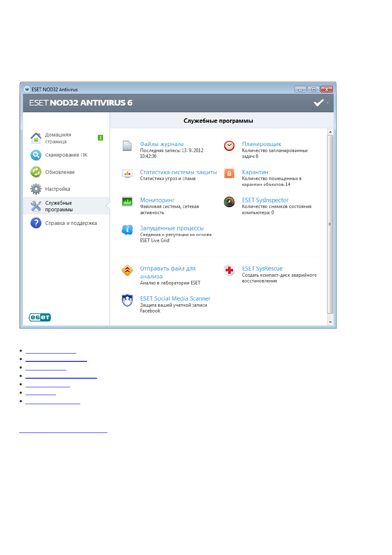Click the Статистика системы защиты chart icon
Viewport: 392px width, 555px height.
(x=127, y=173)
